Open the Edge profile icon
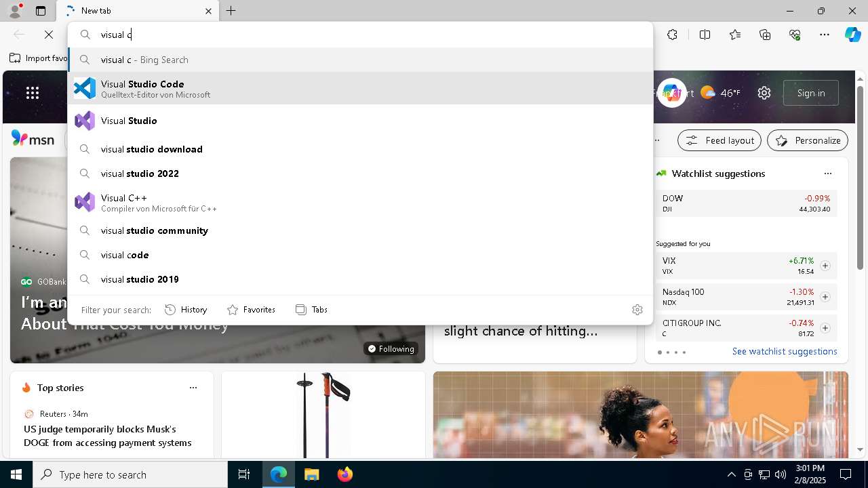This screenshot has width=868, height=488. 14,11
